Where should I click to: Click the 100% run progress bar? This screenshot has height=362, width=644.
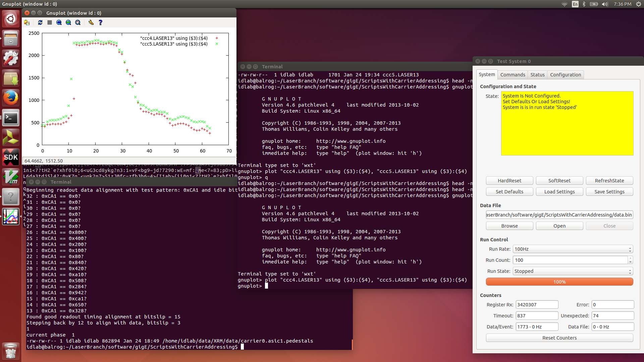click(x=559, y=282)
